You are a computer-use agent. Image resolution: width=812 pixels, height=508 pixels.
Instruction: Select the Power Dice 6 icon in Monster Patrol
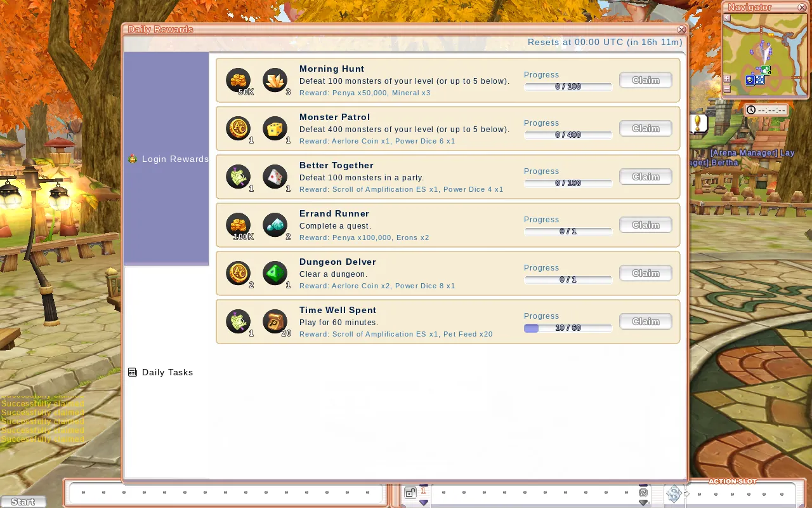pos(275,129)
